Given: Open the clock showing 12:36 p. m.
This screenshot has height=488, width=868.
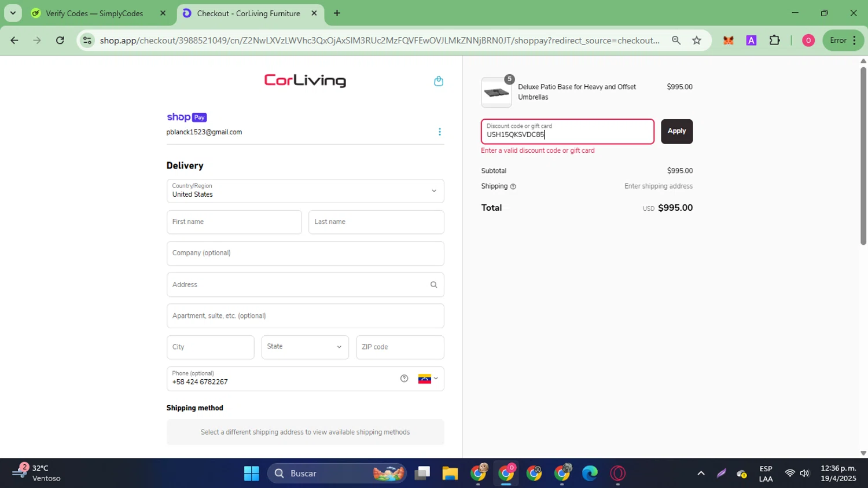Looking at the screenshot, I should click(x=838, y=473).
